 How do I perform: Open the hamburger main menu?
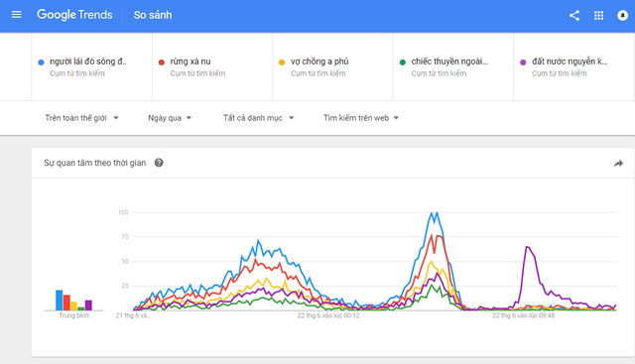(x=16, y=15)
